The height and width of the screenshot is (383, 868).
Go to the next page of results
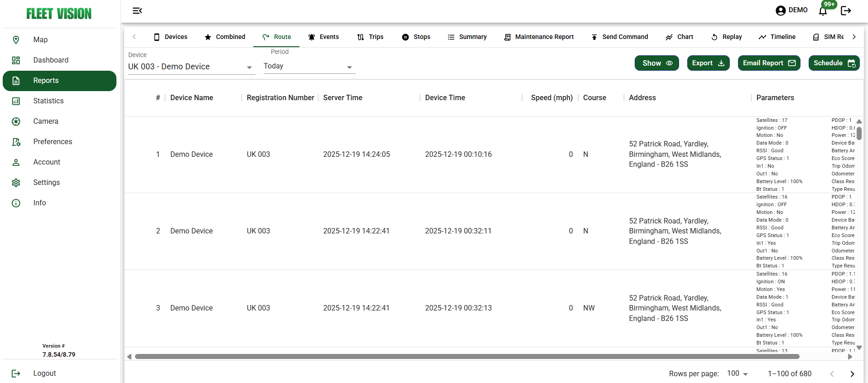[x=852, y=374]
